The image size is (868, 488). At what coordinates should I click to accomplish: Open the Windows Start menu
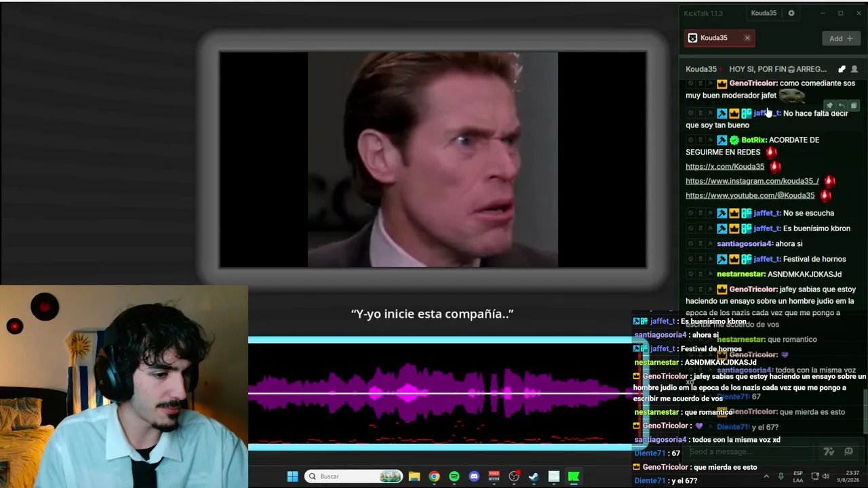[292, 476]
